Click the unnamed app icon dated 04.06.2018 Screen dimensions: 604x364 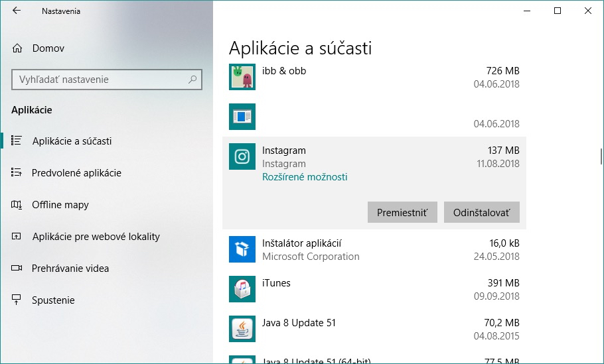tap(242, 117)
